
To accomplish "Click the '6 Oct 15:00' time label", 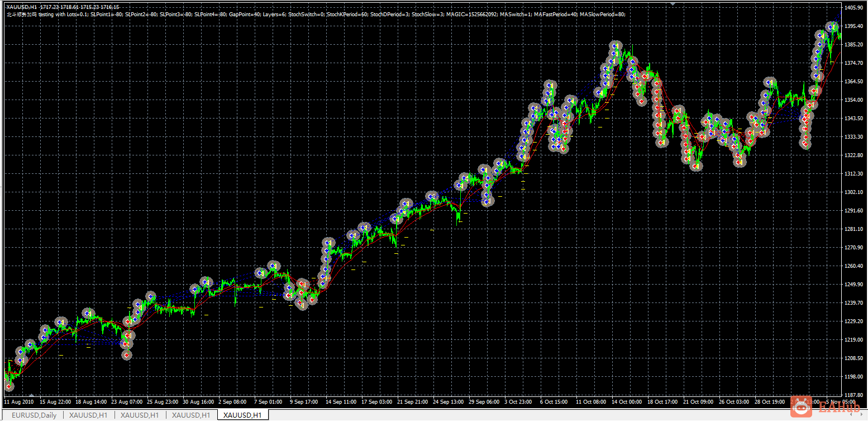I will [555, 401].
